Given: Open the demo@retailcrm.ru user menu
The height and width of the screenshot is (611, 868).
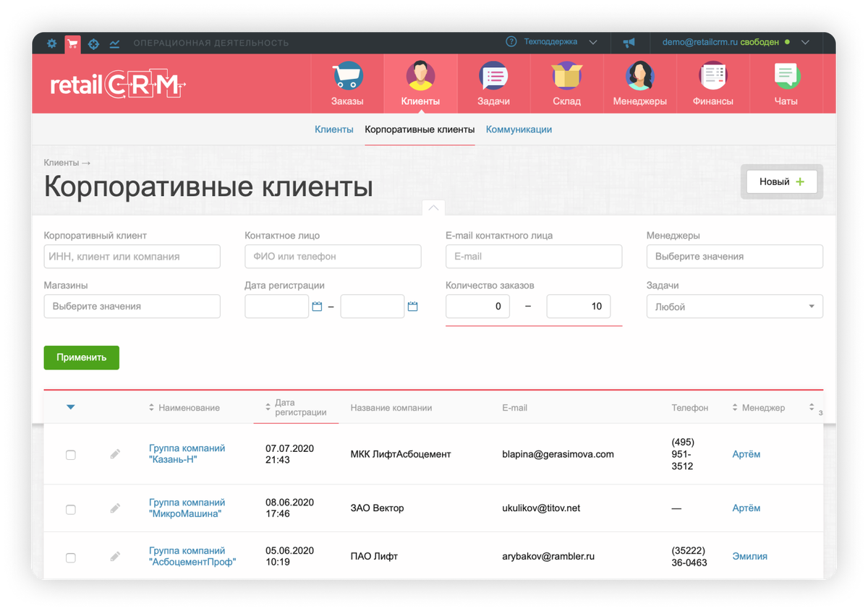Looking at the screenshot, I should click(735, 42).
